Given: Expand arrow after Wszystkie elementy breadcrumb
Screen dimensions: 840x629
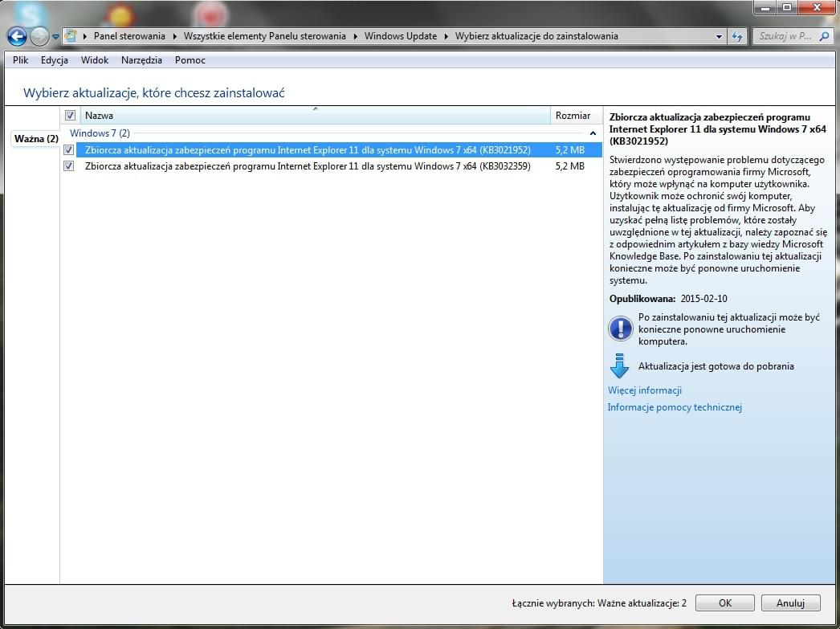Looking at the screenshot, I should point(355,36).
